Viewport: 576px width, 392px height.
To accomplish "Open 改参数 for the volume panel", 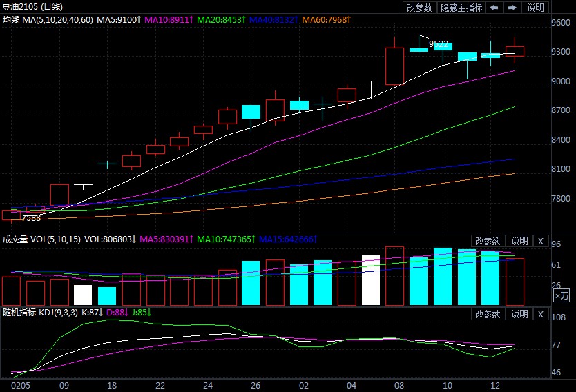I will [488, 241].
